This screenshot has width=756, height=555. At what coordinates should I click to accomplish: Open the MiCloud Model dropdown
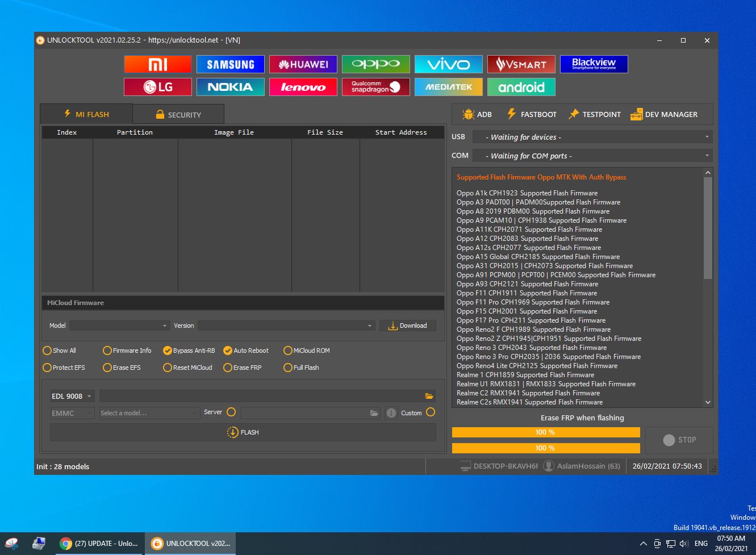[x=119, y=326]
